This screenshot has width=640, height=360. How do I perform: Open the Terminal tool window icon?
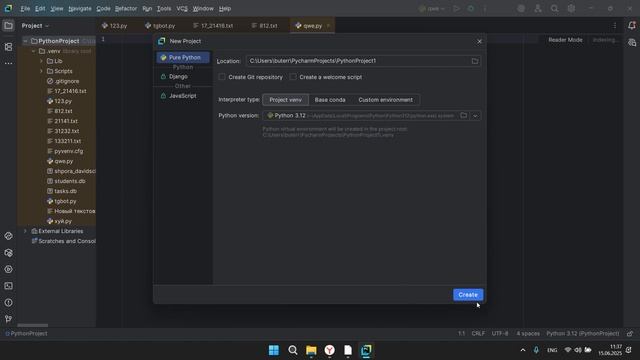coord(8,286)
